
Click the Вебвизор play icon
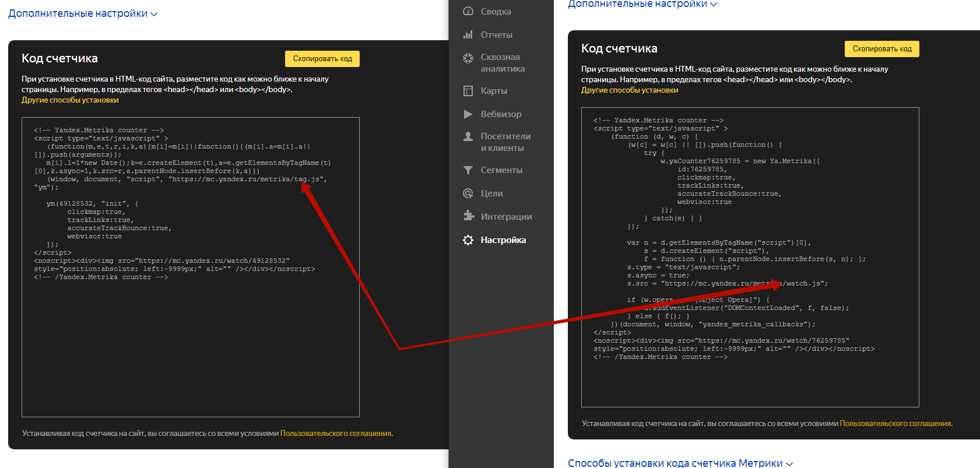(468, 114)
